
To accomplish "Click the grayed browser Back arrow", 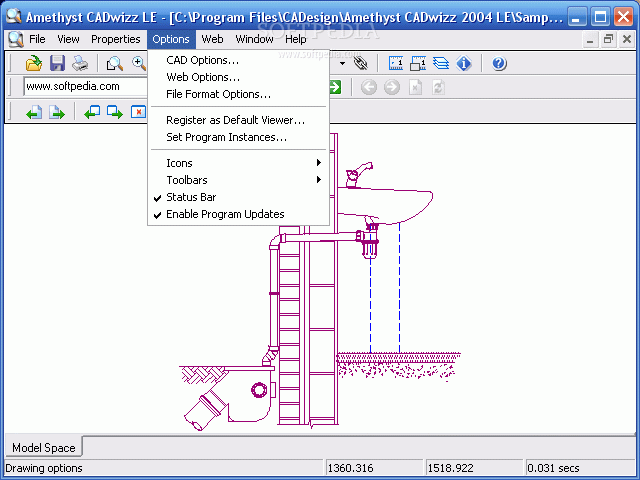I will pos(369,87).
